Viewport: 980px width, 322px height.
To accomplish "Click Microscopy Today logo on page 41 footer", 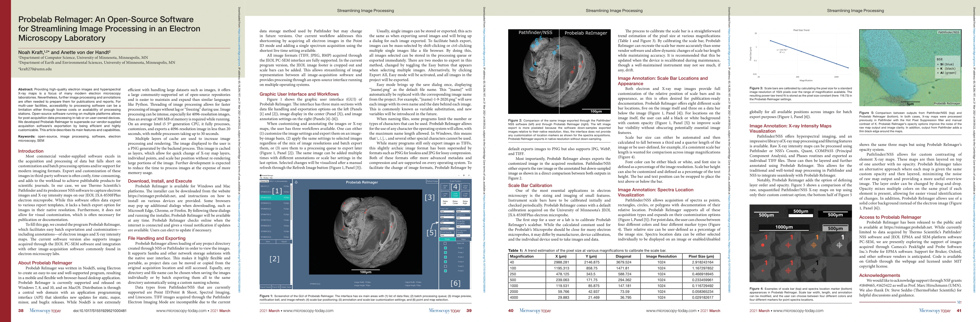I will click(x=934, y=310).
